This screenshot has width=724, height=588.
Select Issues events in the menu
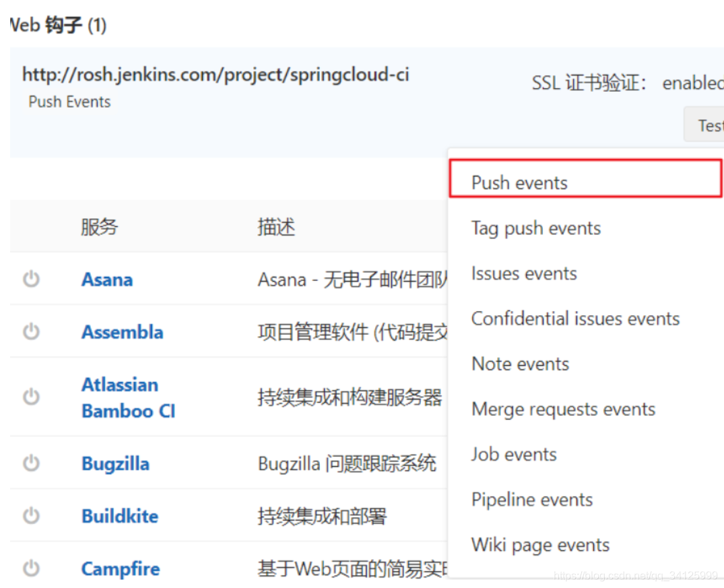[524, 273]
